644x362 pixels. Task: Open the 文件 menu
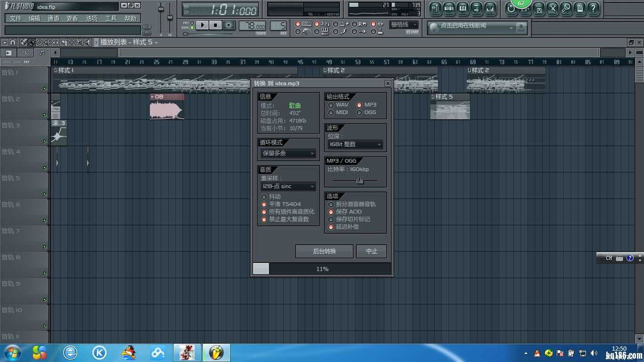pyautogui.click(x=16, y=18)
